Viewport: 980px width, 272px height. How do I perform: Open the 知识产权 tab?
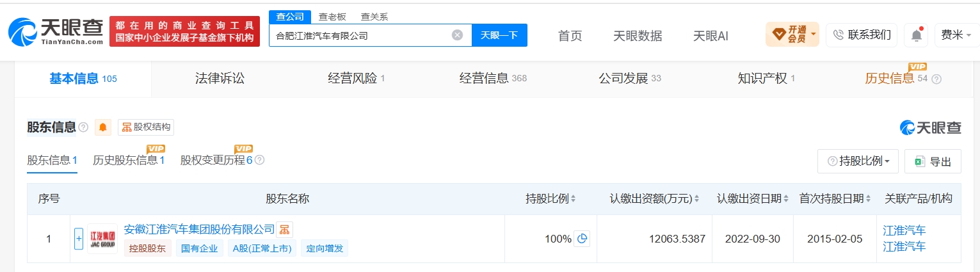(766, 79)
